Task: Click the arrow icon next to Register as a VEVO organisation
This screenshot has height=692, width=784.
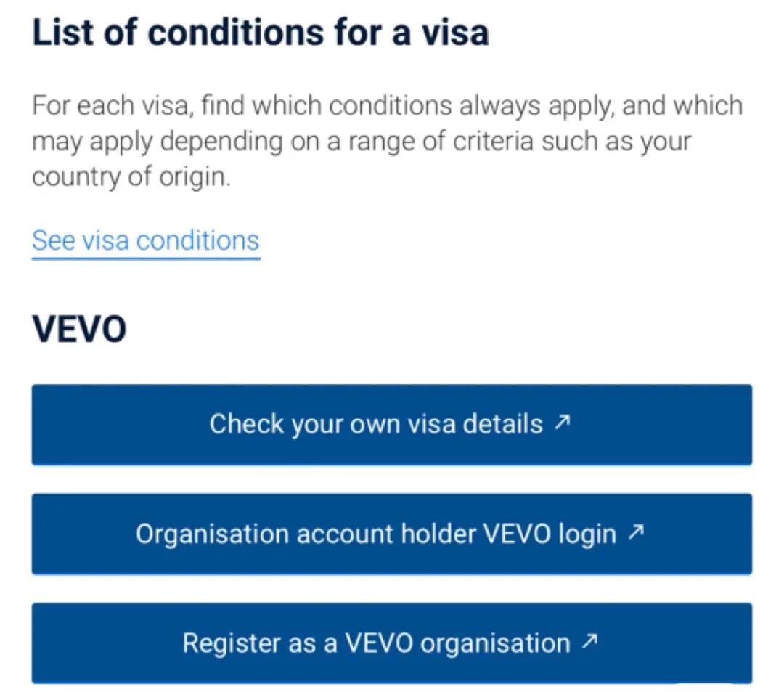Action: (590, 642)
